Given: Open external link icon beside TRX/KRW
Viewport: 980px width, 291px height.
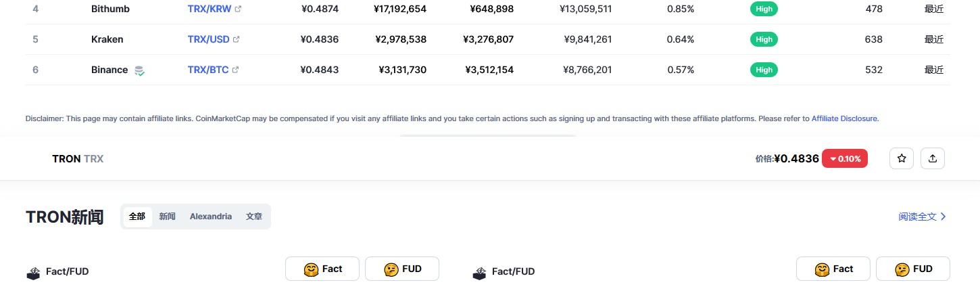Looking at the screenshot, I should 237,9.
